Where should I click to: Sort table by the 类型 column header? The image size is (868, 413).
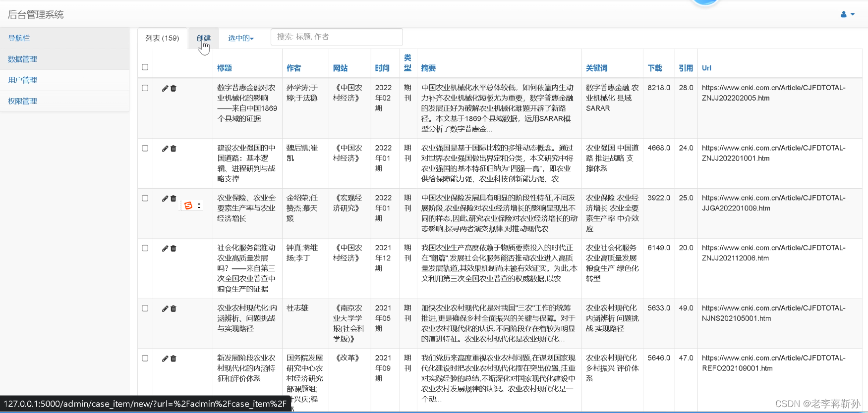click(x=407, y=63)
